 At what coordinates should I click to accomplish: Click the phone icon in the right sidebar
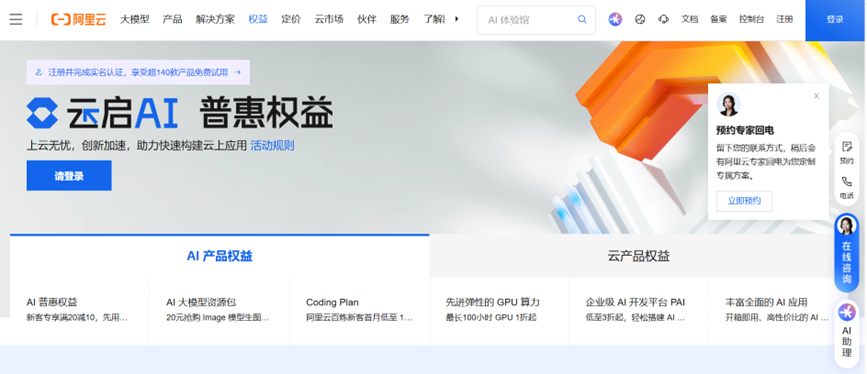click(x=846, y=188)
